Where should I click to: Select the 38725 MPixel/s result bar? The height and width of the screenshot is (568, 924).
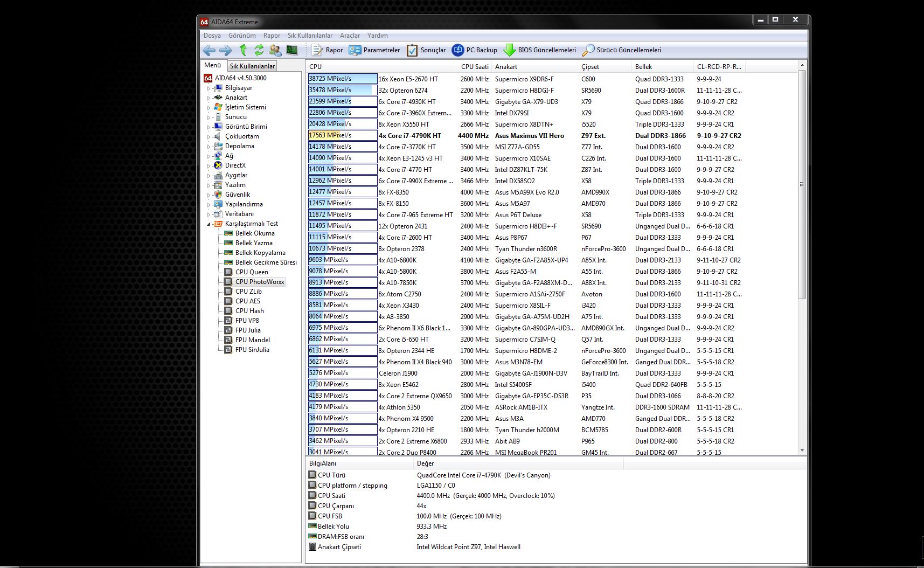click(x=343, y=79)
